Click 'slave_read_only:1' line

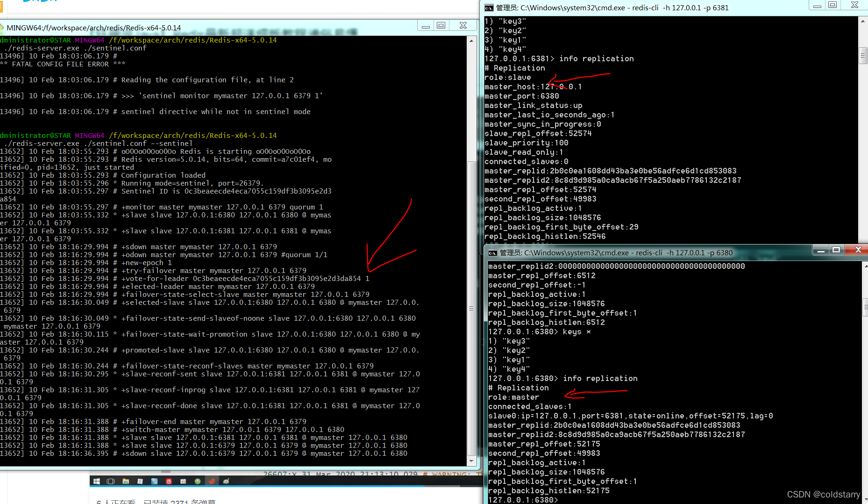(524, 152)
